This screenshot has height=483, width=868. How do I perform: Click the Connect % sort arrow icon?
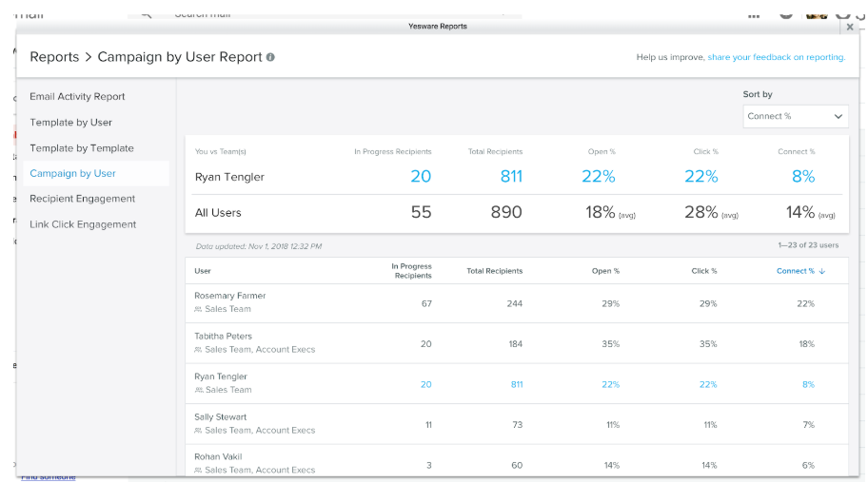coord(822,271)
